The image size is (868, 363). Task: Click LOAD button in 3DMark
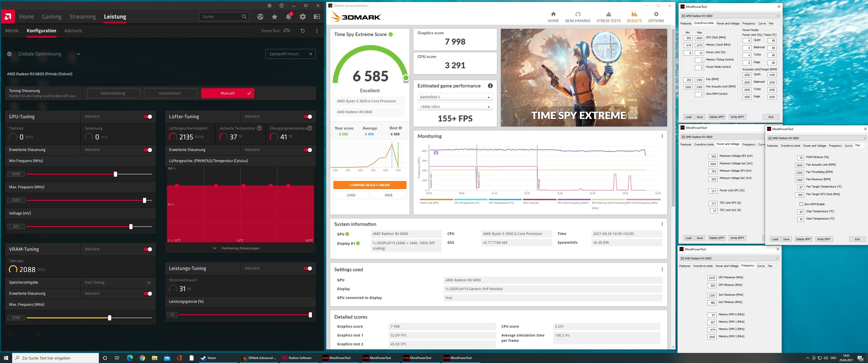coord(351,195)
